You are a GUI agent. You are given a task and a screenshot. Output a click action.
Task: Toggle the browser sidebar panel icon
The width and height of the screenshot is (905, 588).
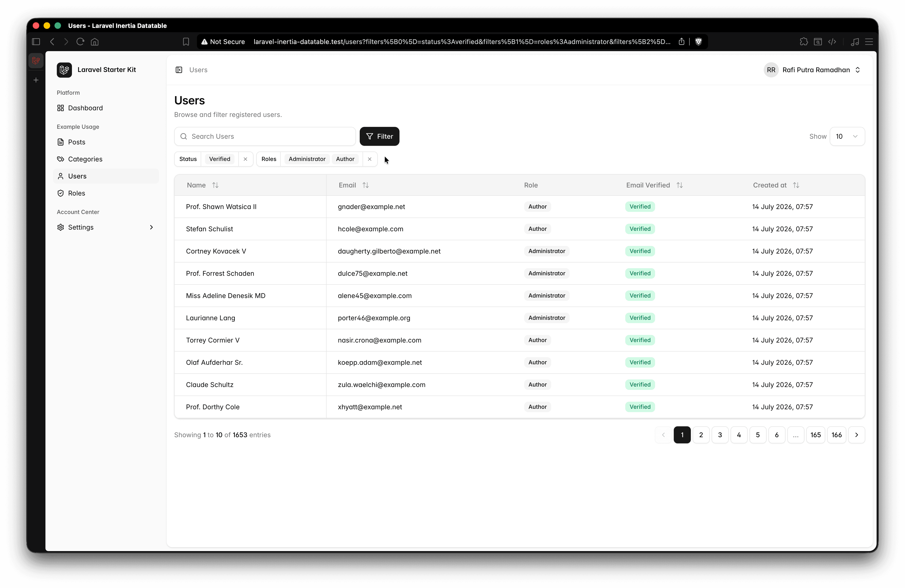(x=36, y=41)
